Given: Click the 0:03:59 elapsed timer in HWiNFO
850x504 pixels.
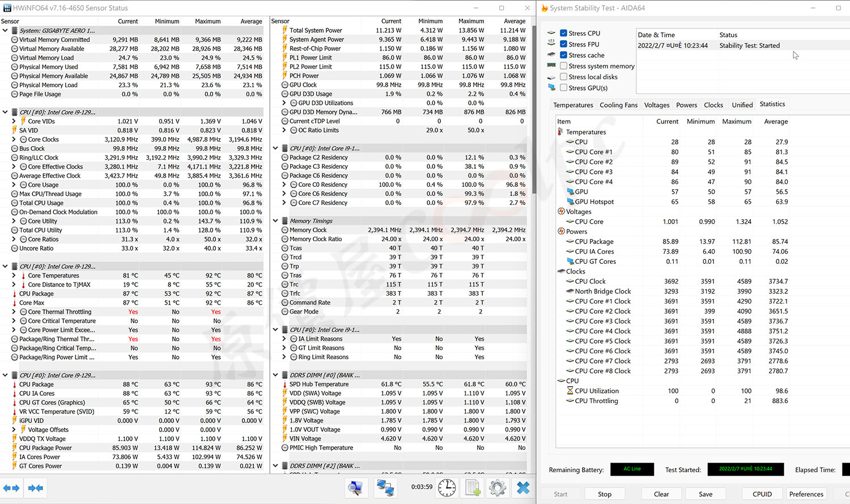Looking at the screenshot, I should click(422, 487).
